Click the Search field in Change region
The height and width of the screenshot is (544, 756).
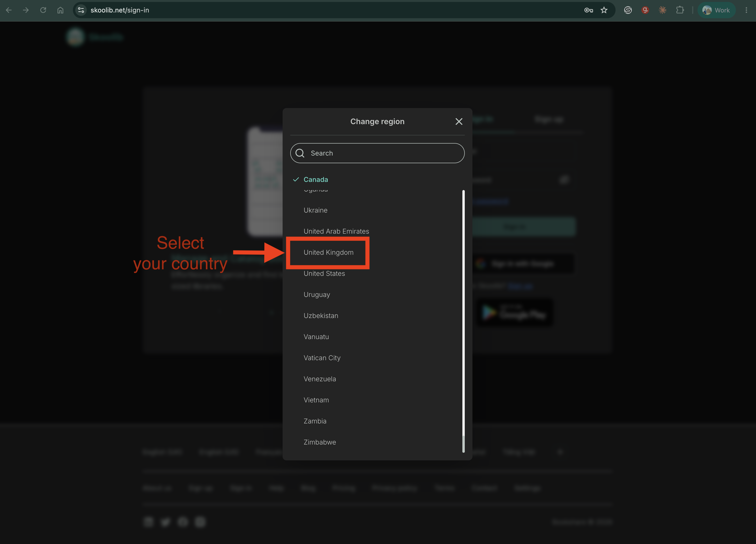377,153
